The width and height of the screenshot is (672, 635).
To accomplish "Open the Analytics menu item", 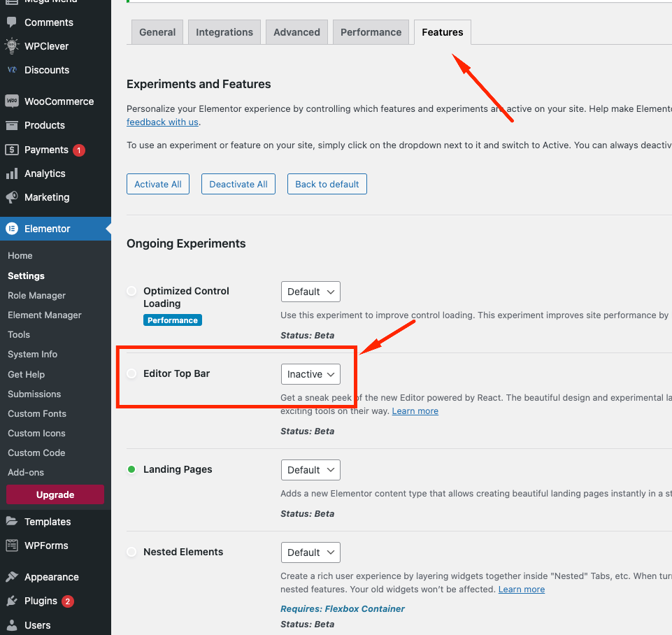I will (x=56, y=173).
